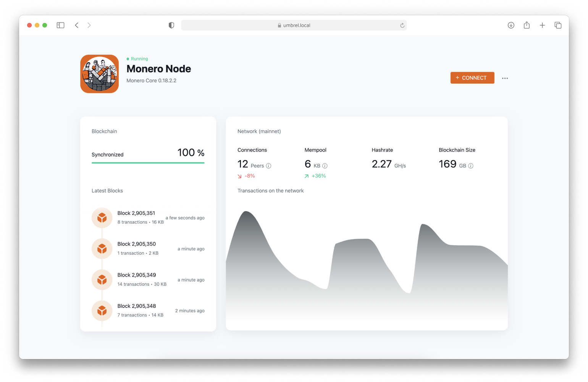This screenshot has width=588, height=382.
Task: Go back with the back arrow
Action: [77, 25]
